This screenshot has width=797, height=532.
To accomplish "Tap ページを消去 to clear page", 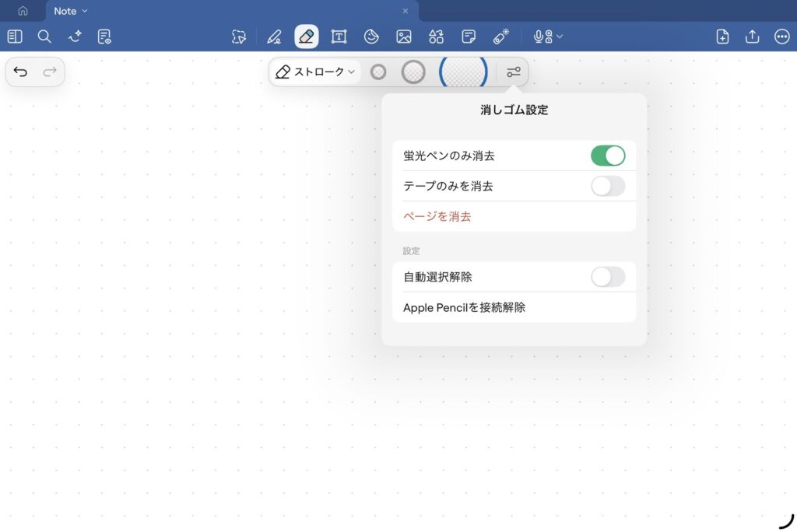I will (x=437, y=216).
